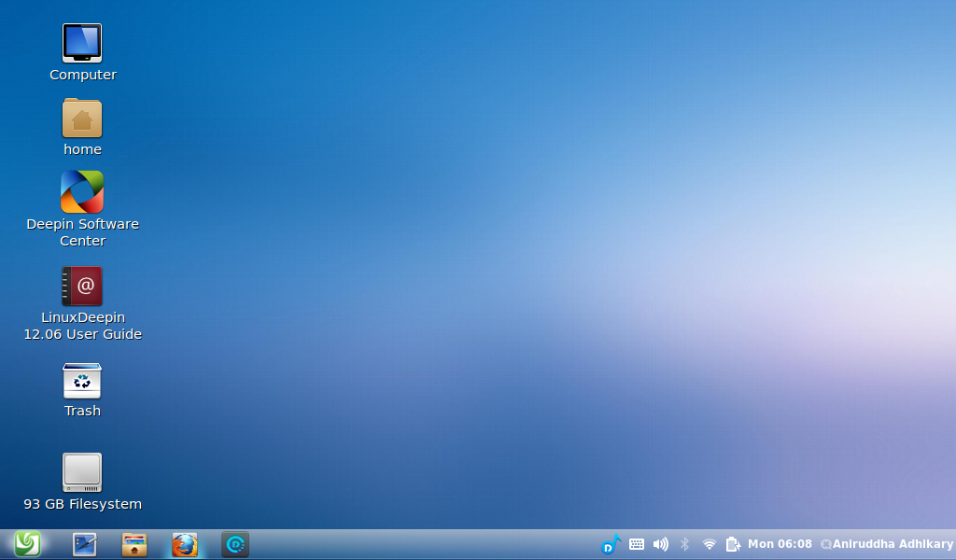Screen dimensions: 956x560
Task: Open the Deepin media player taskbar icon
Action: pos(235,544)
